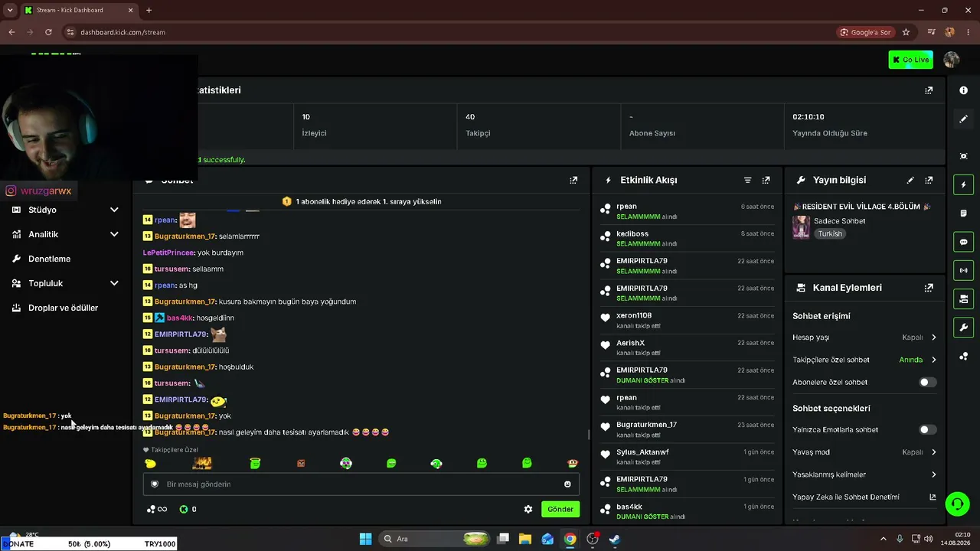Pop out the Yayın bilgisi panel
Screen dimensions: 980x551
[x=929, y=181]
